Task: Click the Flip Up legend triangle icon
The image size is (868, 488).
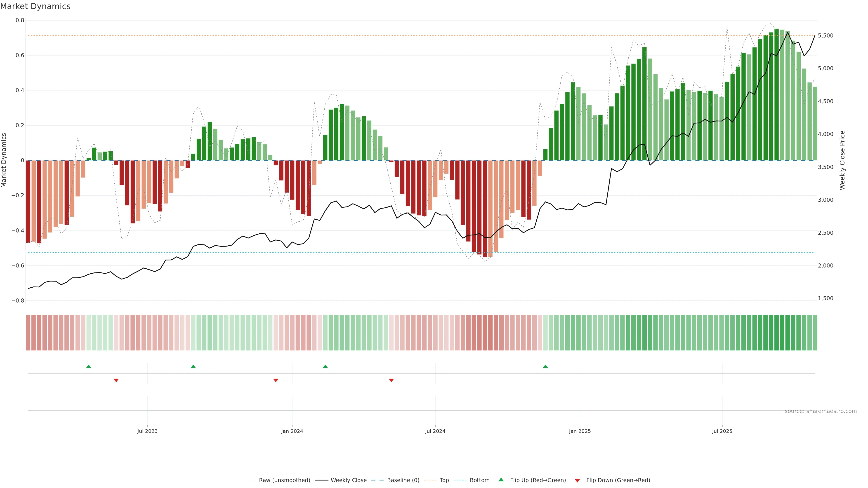Action: click(x=501, y=480)
